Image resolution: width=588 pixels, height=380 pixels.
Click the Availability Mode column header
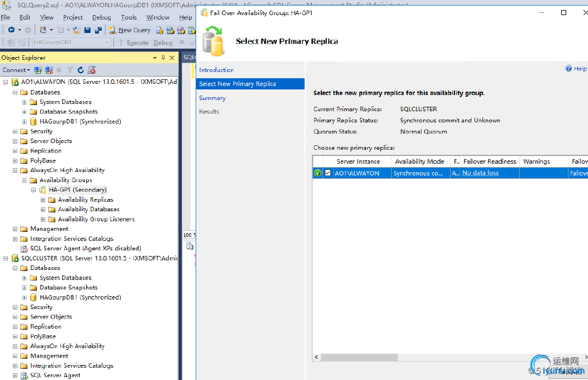pos(420,161)
